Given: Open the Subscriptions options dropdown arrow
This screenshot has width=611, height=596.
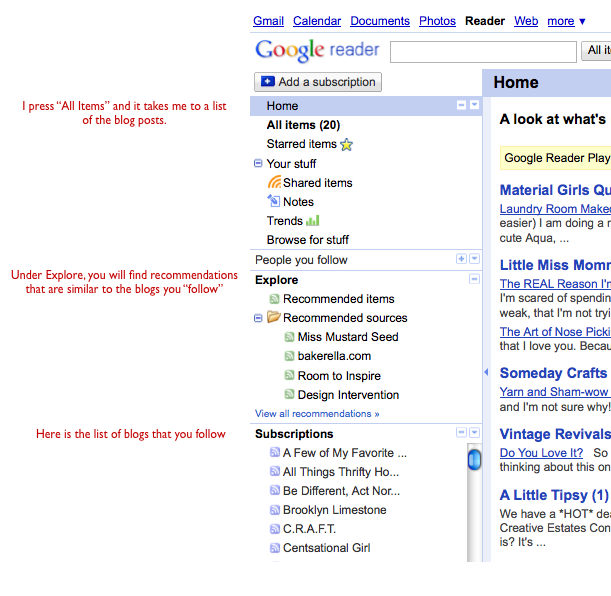Looking at the screenshot, I should (474, 432).
